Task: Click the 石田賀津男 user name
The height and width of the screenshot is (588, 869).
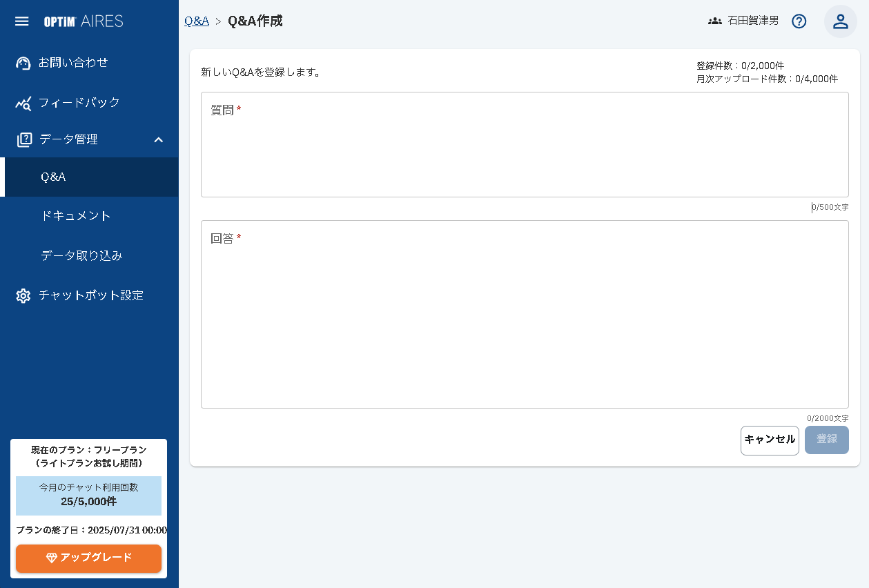Action: 753,21
